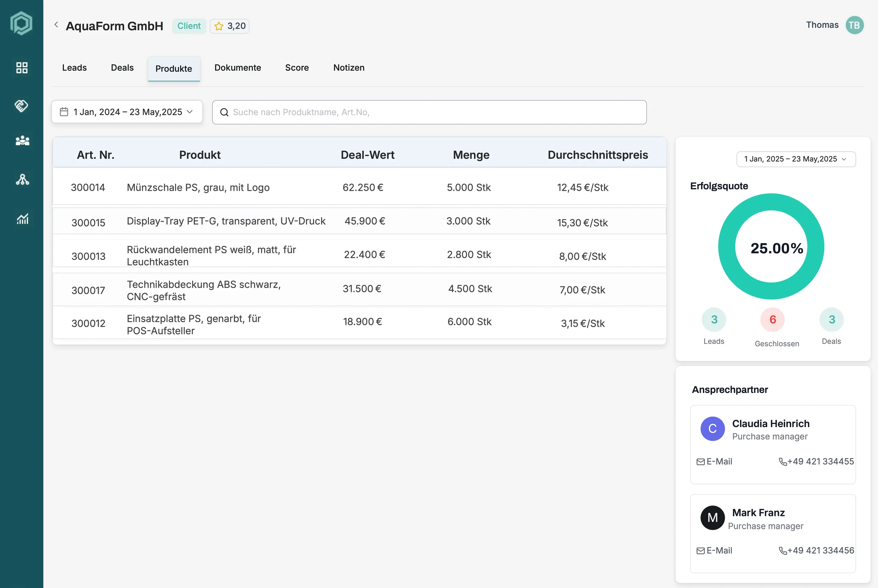
Task: Click the back arrow beside AquaForm GmbH
Action: [56, 25]
